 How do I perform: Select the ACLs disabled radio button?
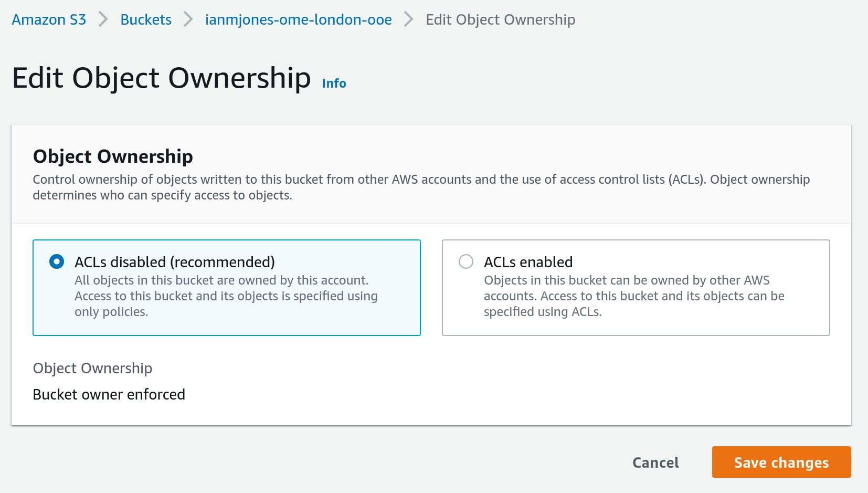pos(57,261)
